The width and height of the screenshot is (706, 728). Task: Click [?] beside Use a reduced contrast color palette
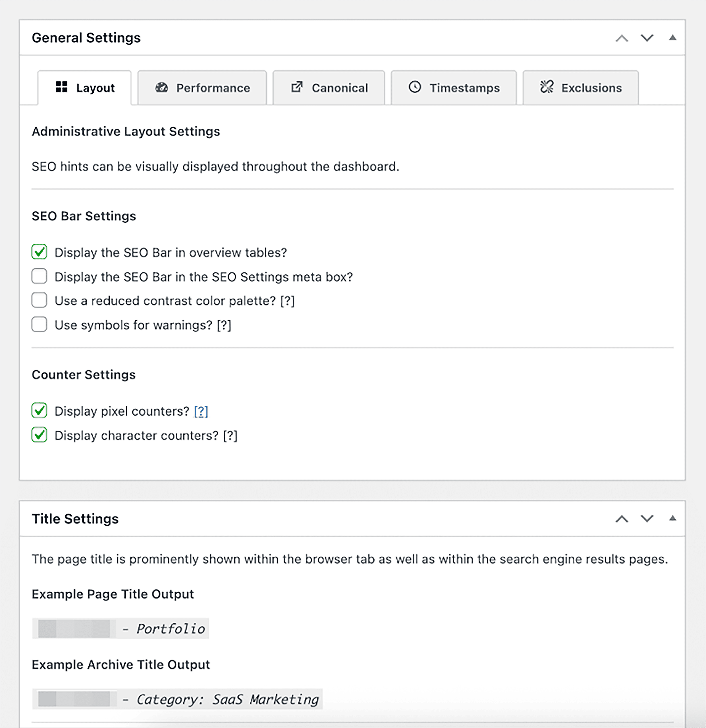288,301
